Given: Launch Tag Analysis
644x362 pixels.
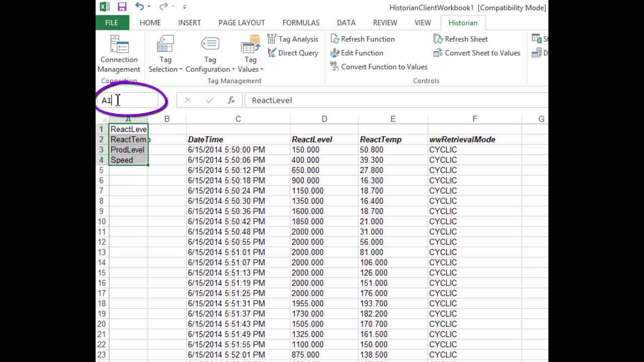Looking at the screenshot, I should [292, 39].
